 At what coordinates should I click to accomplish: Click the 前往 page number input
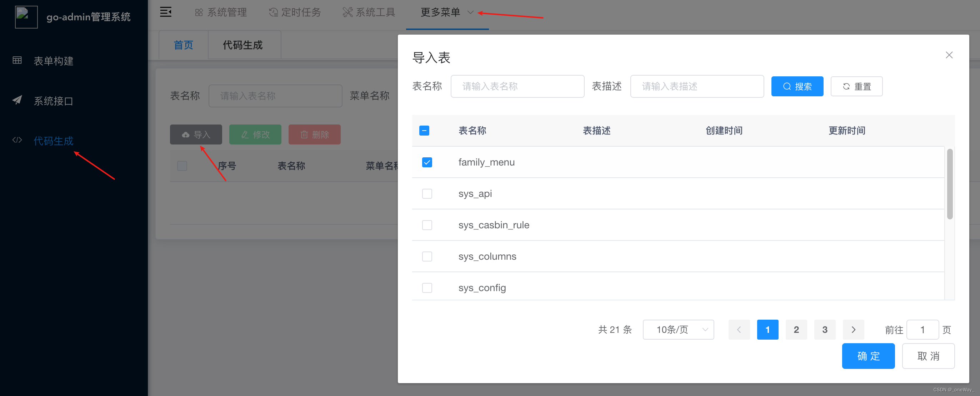point(922,330)
